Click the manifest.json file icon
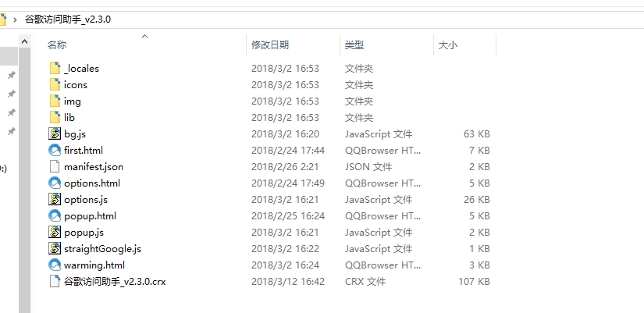 (55, 166)
